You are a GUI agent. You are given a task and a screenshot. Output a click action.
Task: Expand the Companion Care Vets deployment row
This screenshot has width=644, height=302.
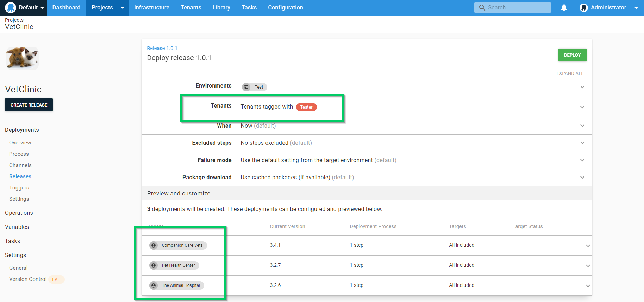(588, 246)
